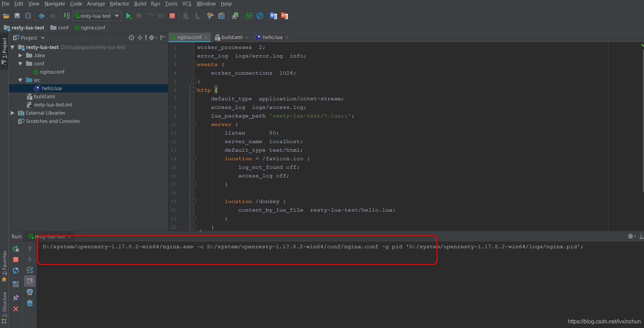Toggle scroll to end in Run console
644x328 pixels.
(x=30, y=281)
